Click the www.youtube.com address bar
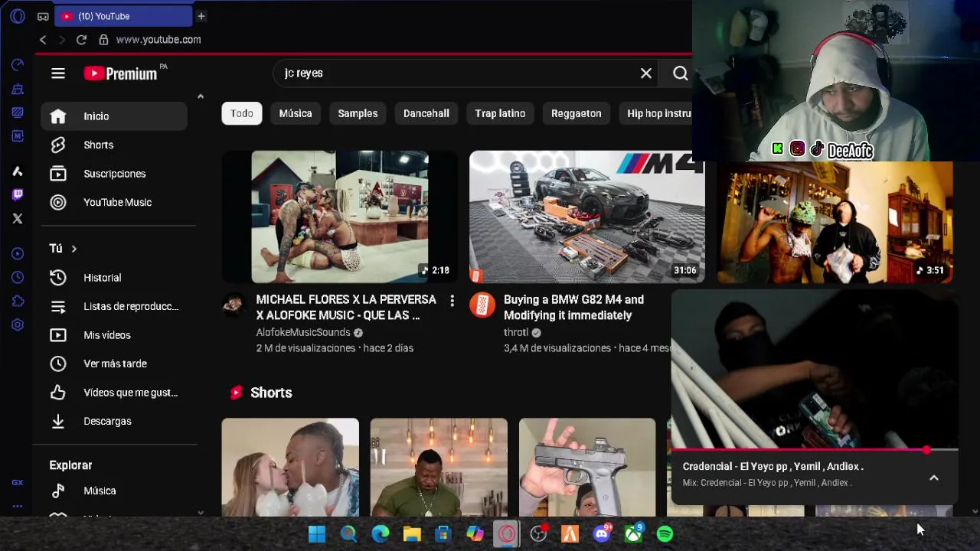Image resolution: width=980 pixels, height=551 pixels. [x=158, y=40]
